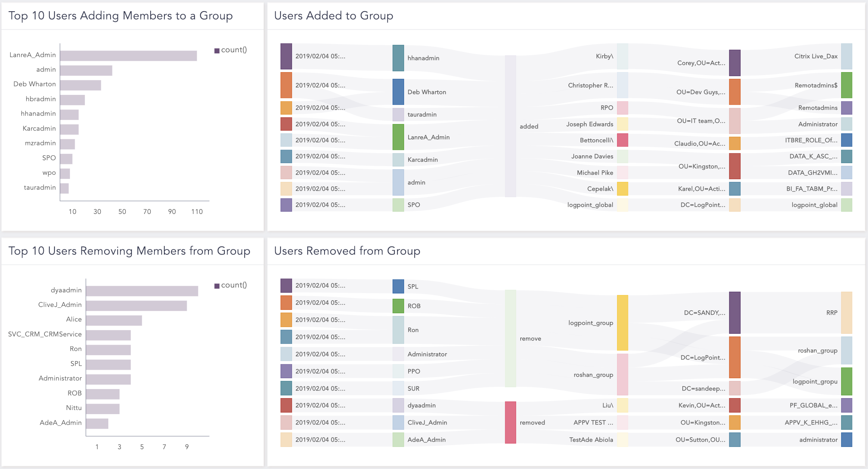This screenshot has height=469, width=868.
Task: Click the 'remove' action green node
Action: [511, 338]
